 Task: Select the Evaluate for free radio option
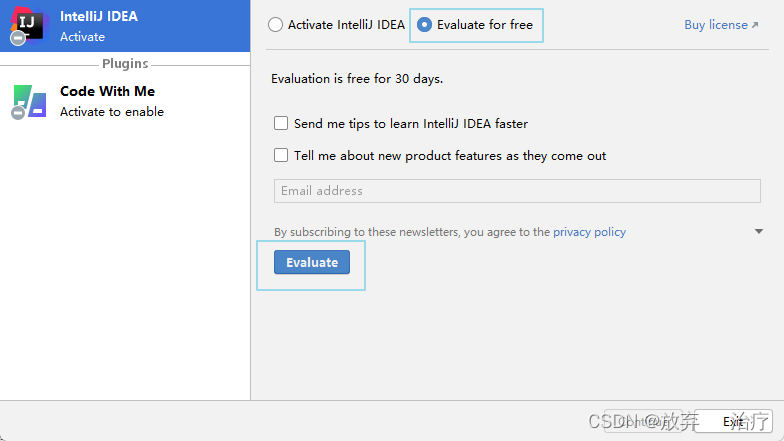(424, 24)
